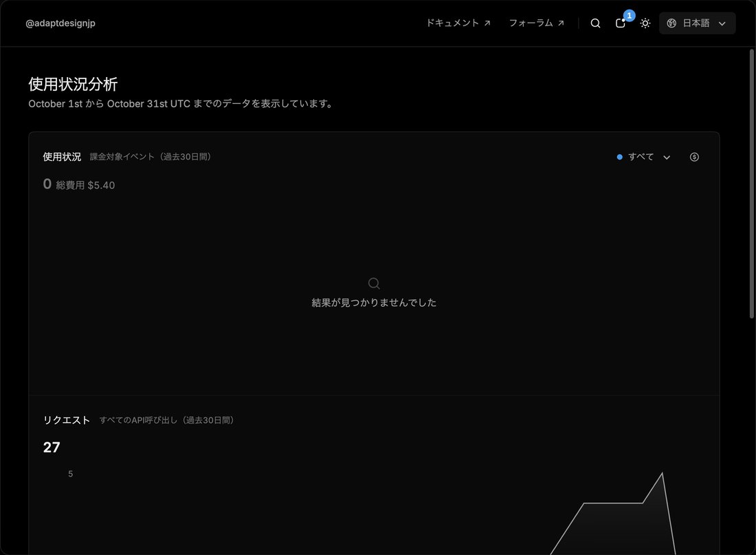Click empty-state magnifier icon
Screen dimensions: 756x555
pyautogui.click(x=374, y=283)
